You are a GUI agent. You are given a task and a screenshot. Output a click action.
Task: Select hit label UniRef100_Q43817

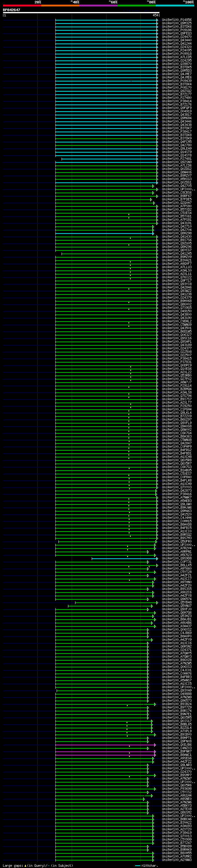coord(177,115)
